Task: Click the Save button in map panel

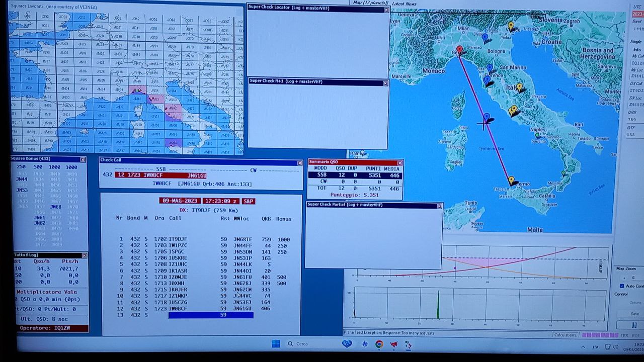Action: coord(635,314)
